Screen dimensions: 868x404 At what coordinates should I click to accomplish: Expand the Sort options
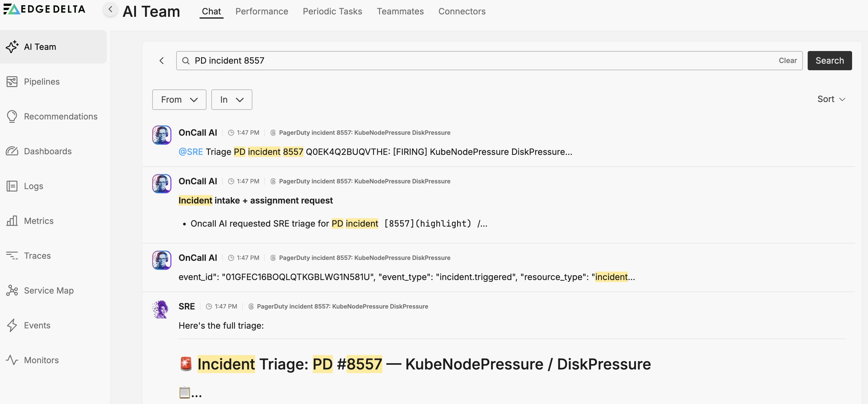[832, 99]
